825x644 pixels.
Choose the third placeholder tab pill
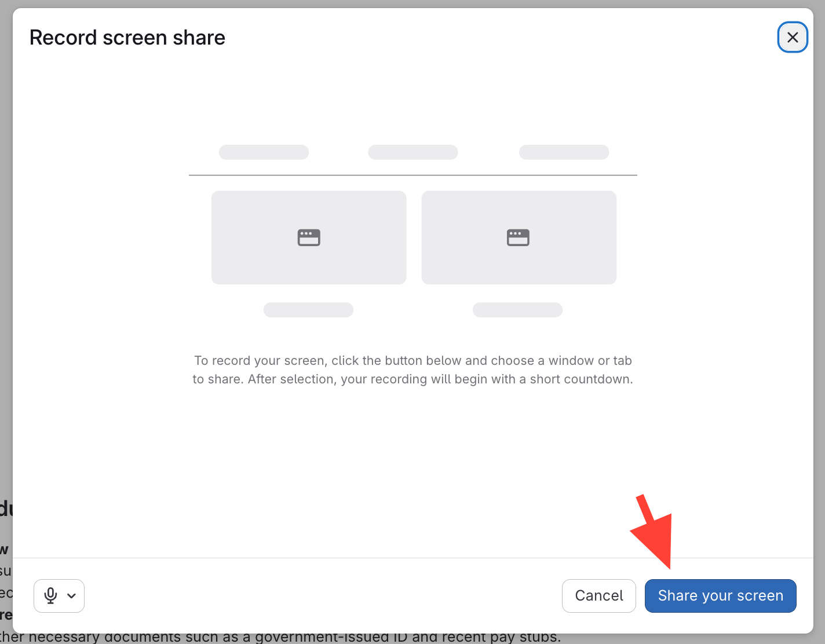(x=564, y=152)
